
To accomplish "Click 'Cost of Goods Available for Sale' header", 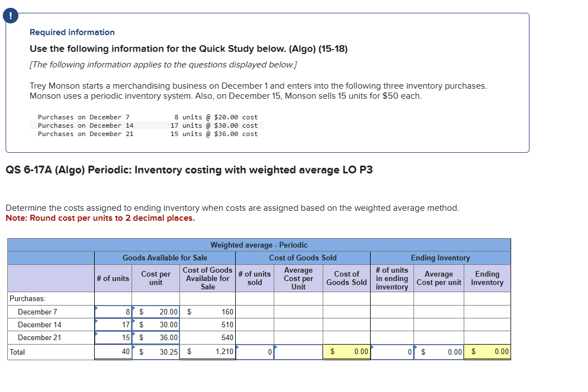I will pyautogui.click(x=208, y=278).
